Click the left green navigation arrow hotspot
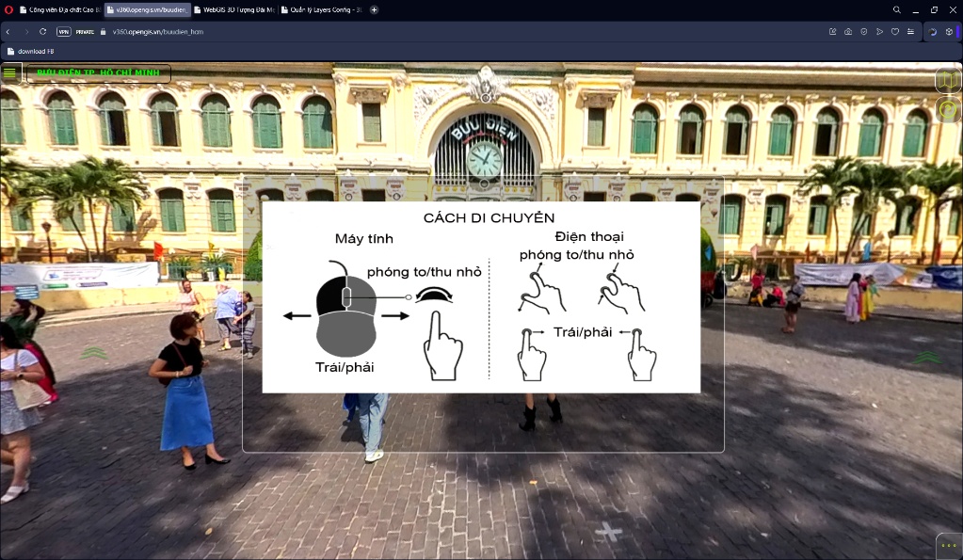 [93, 352]
